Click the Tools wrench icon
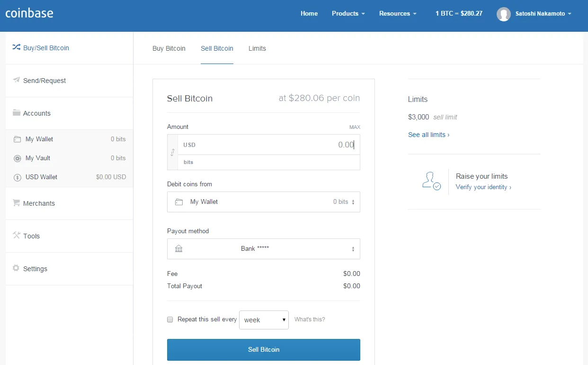This screenshot has height=365, width=588. pos(16,236)
